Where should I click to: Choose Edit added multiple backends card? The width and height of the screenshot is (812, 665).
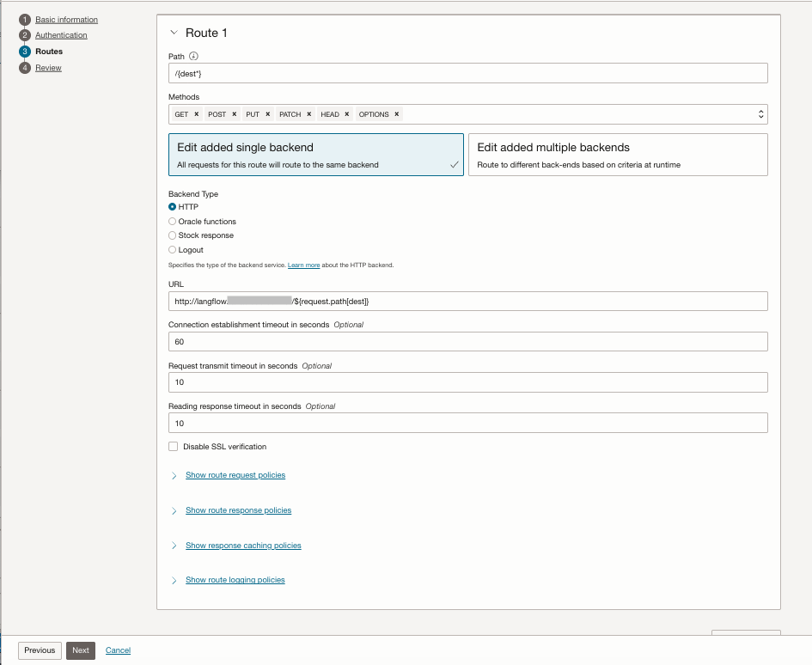coord(618,155)
